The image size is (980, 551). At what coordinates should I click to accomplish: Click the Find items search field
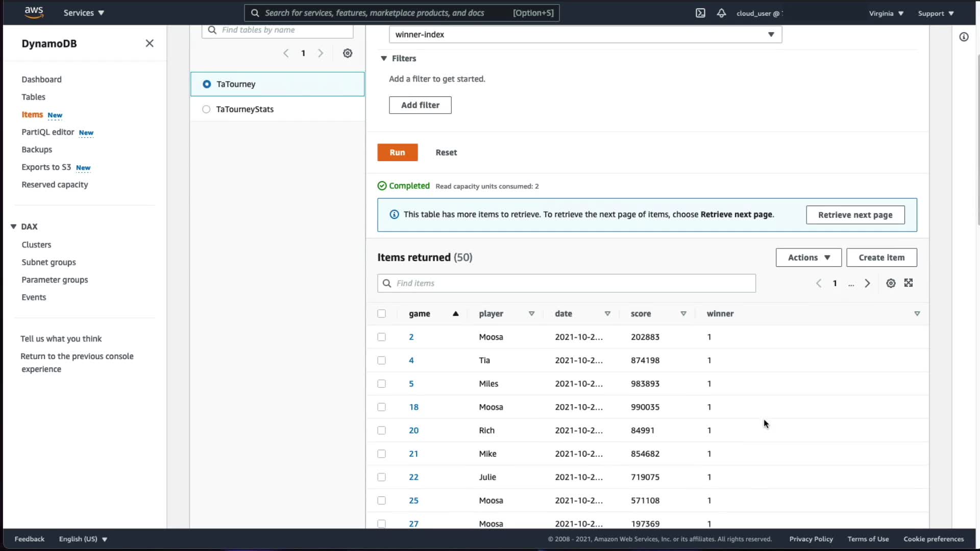pyautogui.click(x=567, y=283)
